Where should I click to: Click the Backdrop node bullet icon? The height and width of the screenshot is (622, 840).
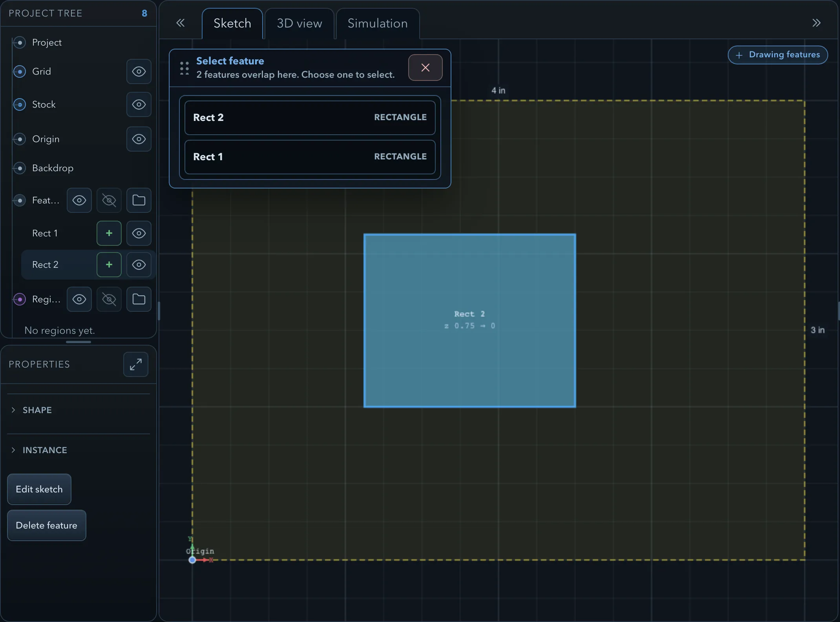(20, 168)
